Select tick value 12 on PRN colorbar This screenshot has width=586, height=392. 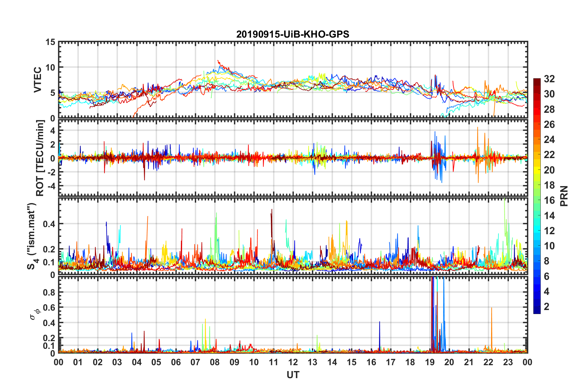click(549, 231)
